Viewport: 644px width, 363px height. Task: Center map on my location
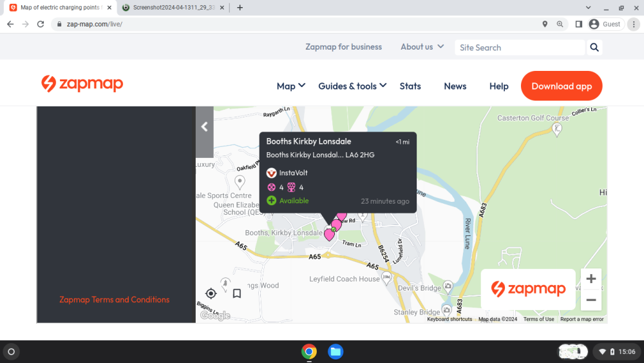[211, 293]
